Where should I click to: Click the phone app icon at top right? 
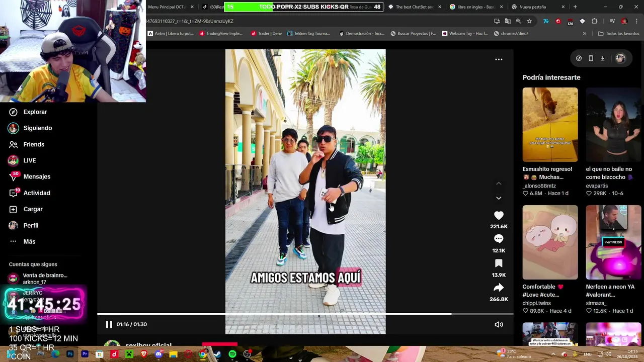coord(591,58)
